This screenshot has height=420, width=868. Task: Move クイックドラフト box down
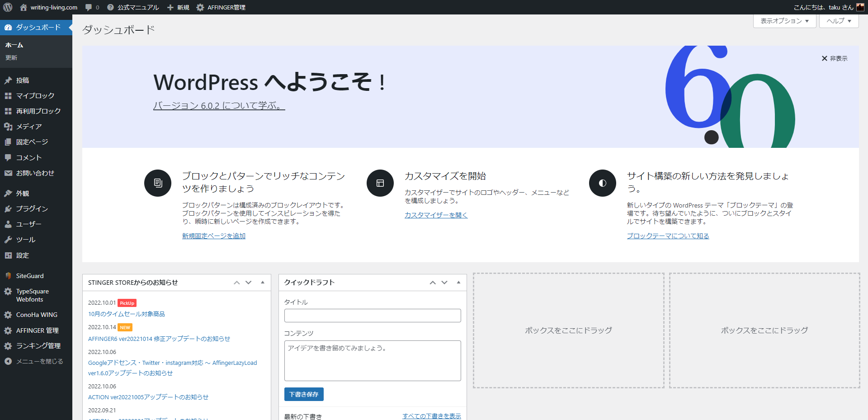[x=444, y=283]
